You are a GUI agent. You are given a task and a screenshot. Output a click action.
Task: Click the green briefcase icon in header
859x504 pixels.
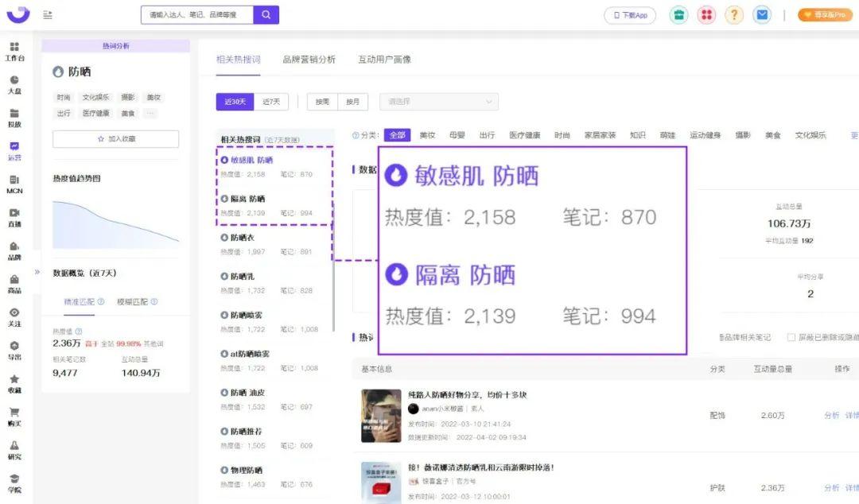click(678, 15)
